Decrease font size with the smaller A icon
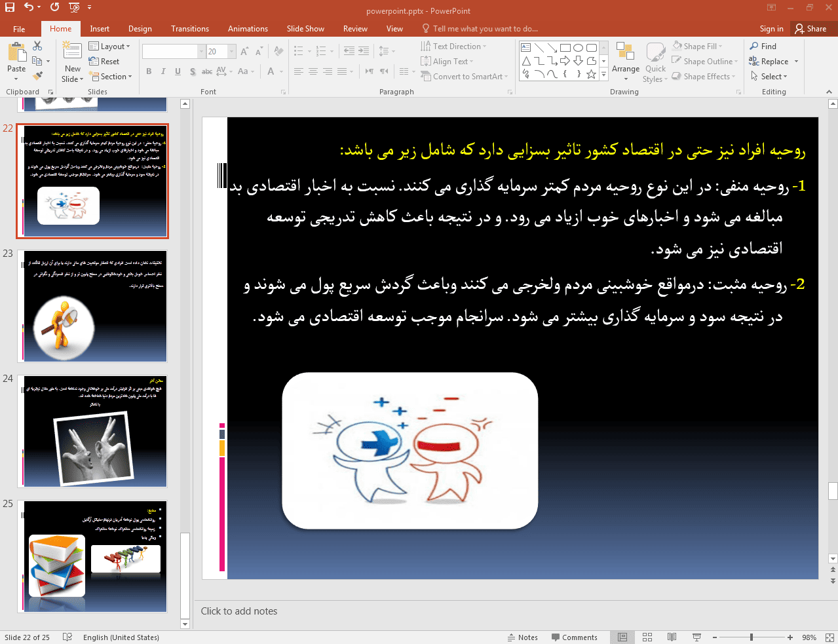Viewport: 838px width, 644px height. [x=259, y=51]
